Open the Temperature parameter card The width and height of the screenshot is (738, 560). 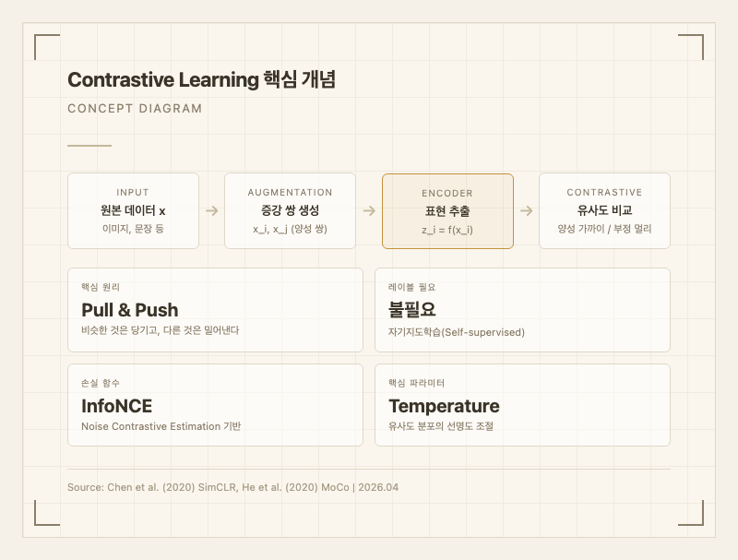[522, 405]
